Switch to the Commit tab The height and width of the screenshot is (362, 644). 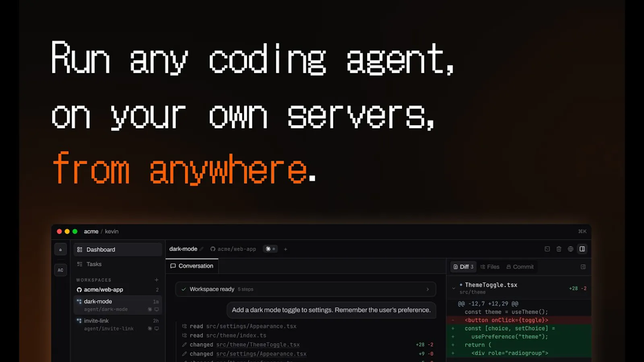pos(520,267)
